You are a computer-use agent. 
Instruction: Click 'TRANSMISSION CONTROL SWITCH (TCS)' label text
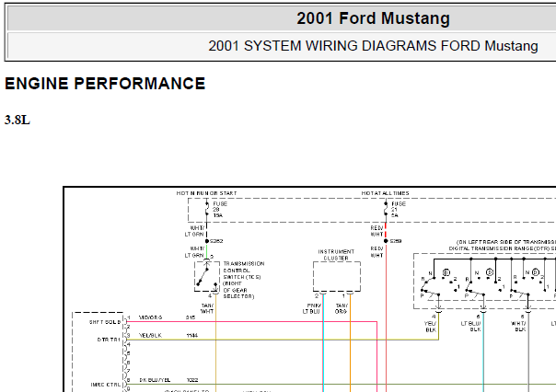click(244, 271)
